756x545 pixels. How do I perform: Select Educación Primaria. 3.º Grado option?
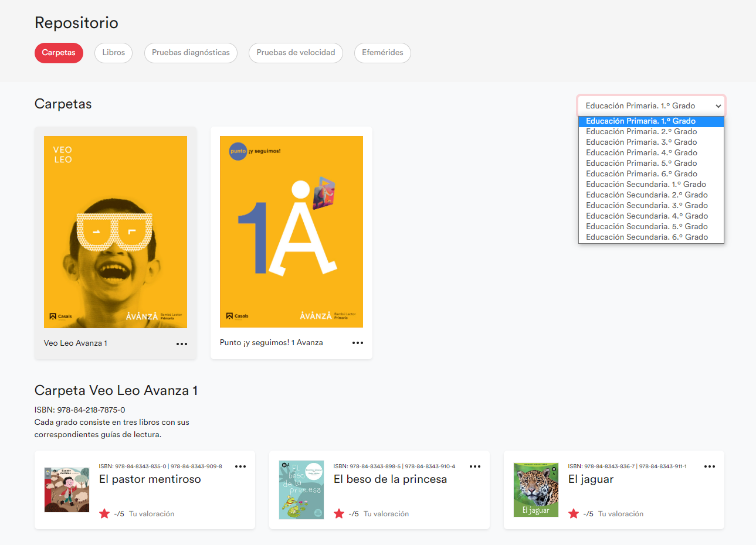[641, 142]
